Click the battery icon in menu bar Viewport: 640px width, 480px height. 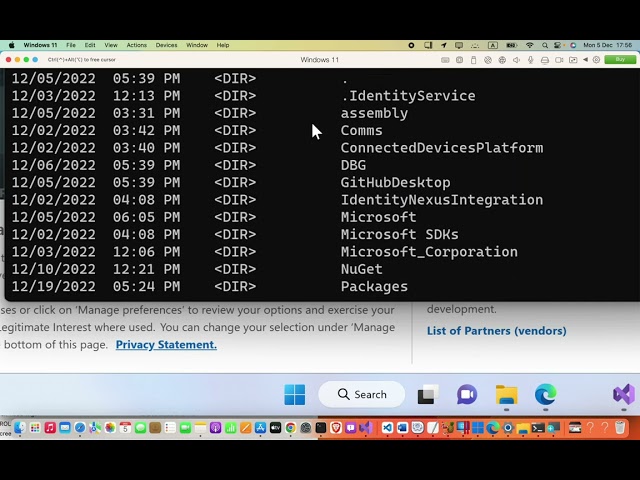(x=511, y=45)
